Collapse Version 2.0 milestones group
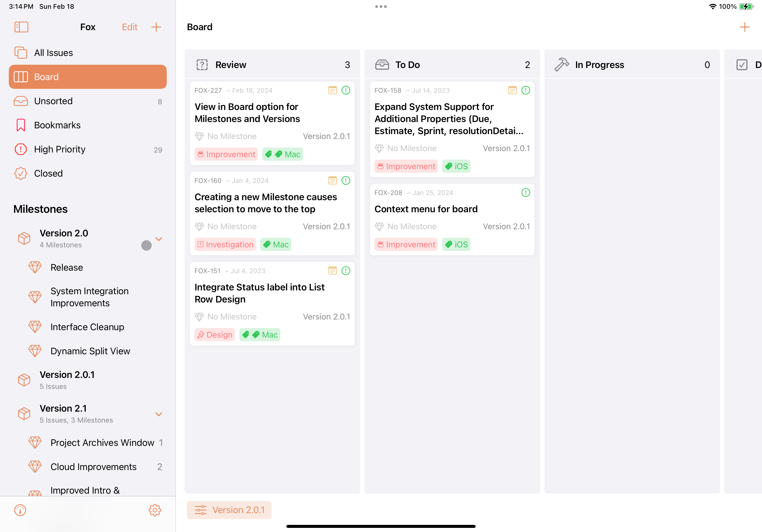 click(159, 239)
